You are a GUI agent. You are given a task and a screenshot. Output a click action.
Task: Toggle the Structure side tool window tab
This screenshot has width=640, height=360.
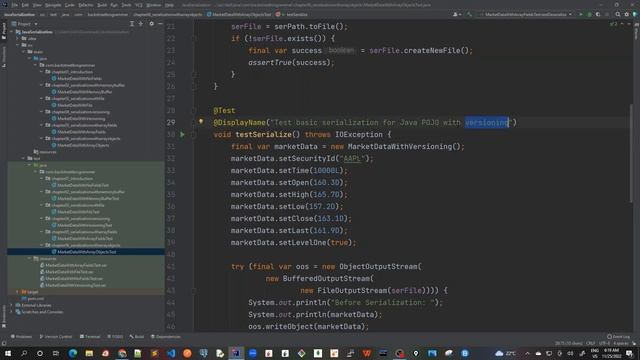(x=4, y=56)
